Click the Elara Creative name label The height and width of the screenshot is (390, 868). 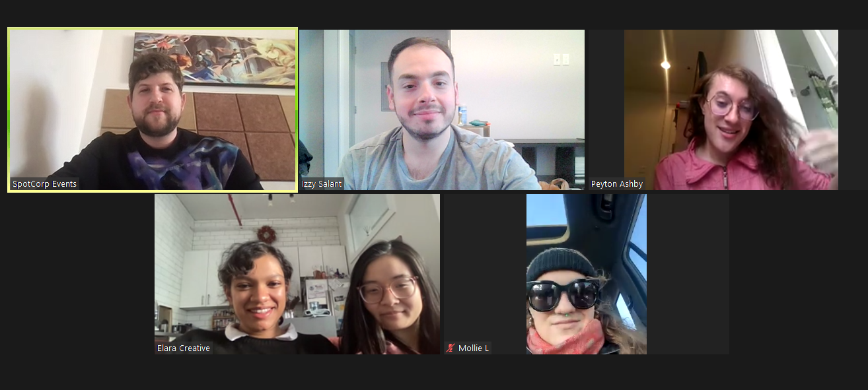click(x=184, y=348)
